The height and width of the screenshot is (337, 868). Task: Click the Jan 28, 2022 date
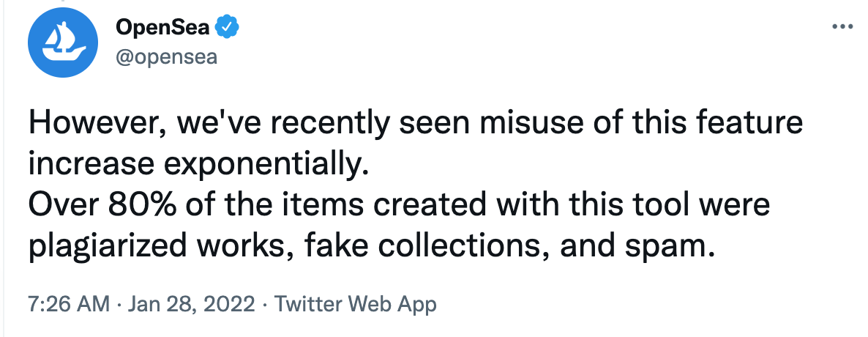point(192,303)
